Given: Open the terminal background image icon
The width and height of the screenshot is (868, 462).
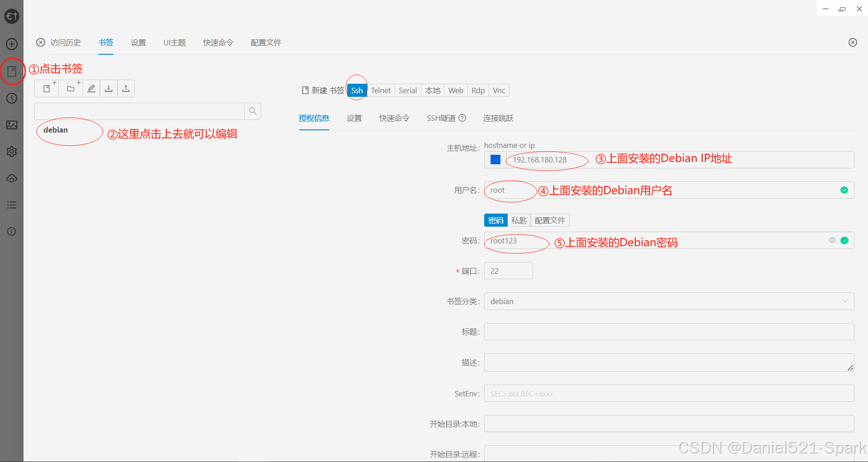Looking at the screenshot, I should tap(12, 125).
